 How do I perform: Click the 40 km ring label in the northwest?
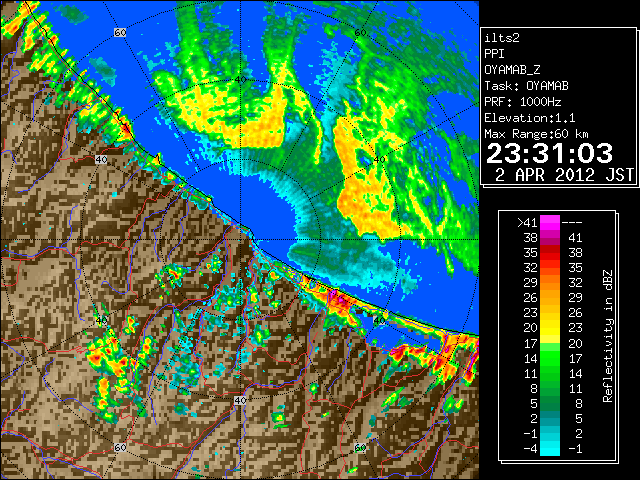[101, 160]
